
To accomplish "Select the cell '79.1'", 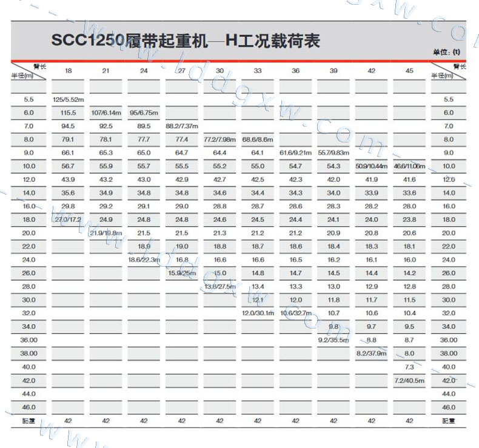I will [68, 139].
